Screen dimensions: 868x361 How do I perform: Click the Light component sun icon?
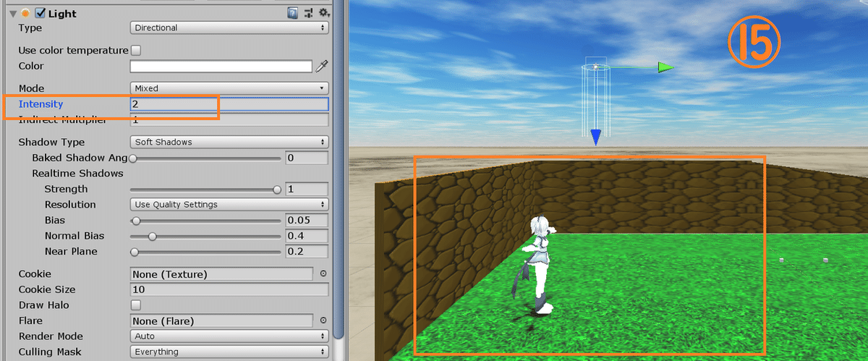click(x=25, y=13)
